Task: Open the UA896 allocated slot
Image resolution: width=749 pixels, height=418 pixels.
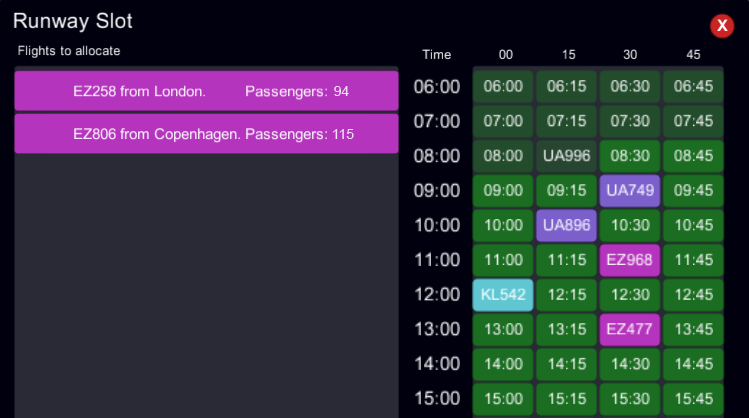Action: pyautogui.click(x=567, y=225)
